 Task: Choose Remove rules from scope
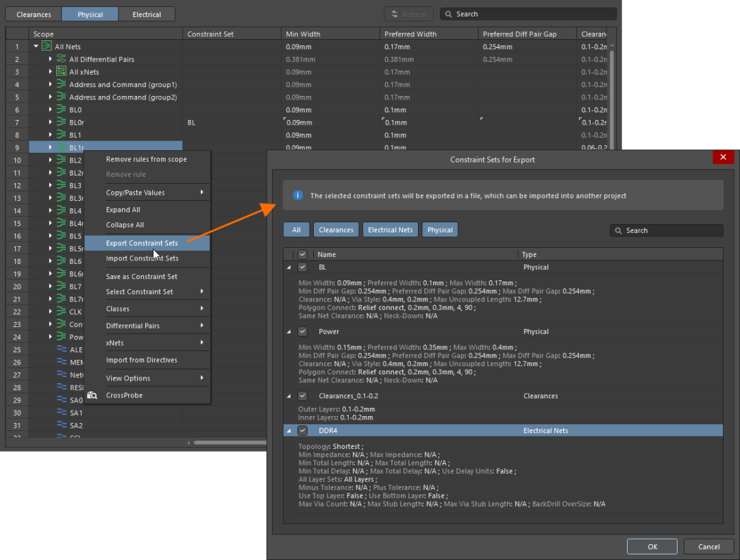coord(147,159)
